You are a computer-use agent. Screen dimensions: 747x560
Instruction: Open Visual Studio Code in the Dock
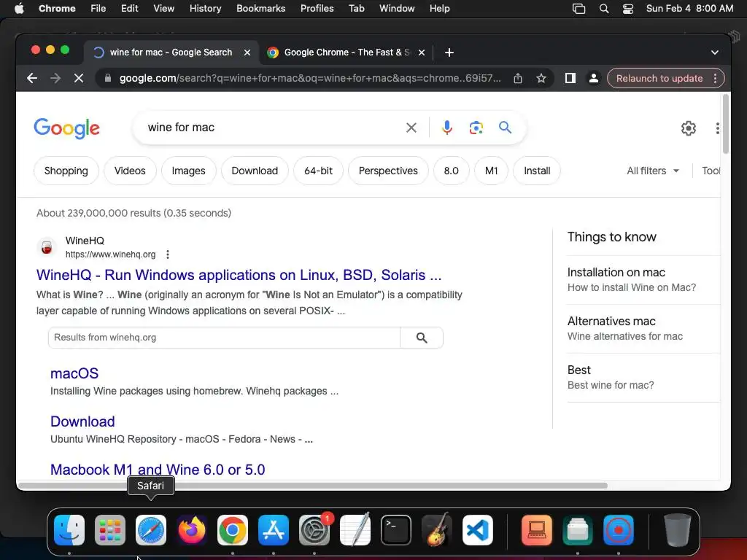pyautogui.click(x=477, y=530)
